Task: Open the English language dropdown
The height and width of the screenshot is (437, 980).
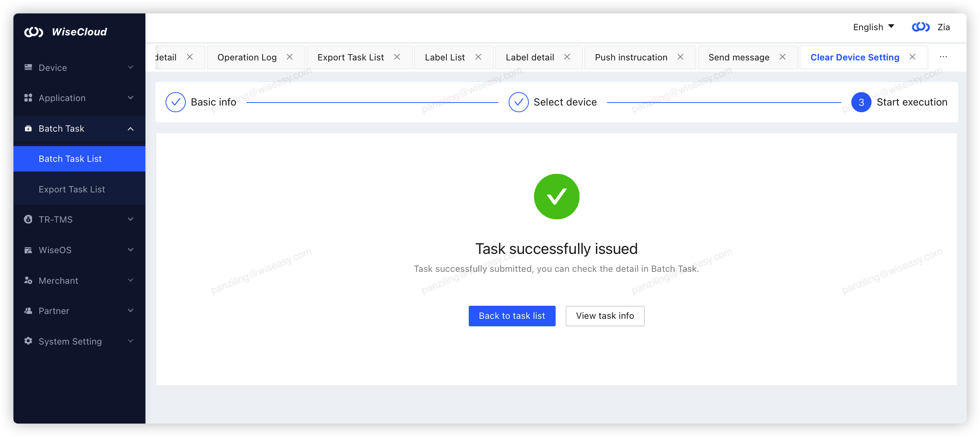Action: click(x=873, y=27)
